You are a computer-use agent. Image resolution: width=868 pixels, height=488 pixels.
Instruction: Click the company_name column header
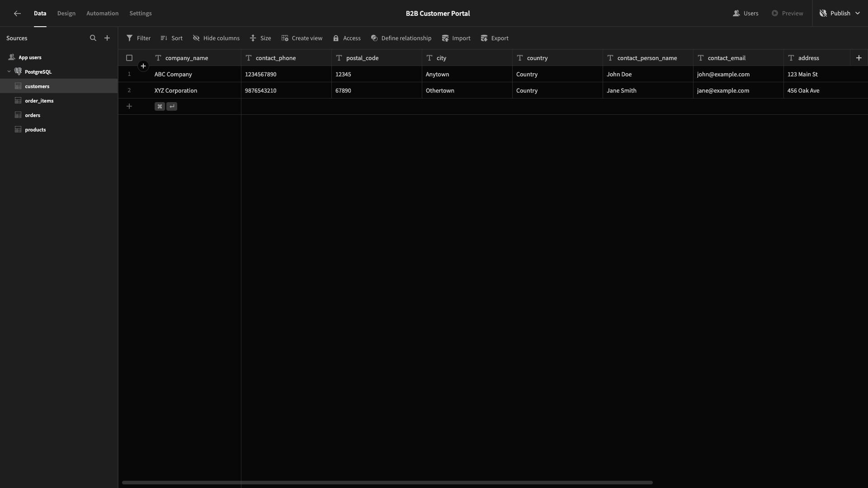196,58
